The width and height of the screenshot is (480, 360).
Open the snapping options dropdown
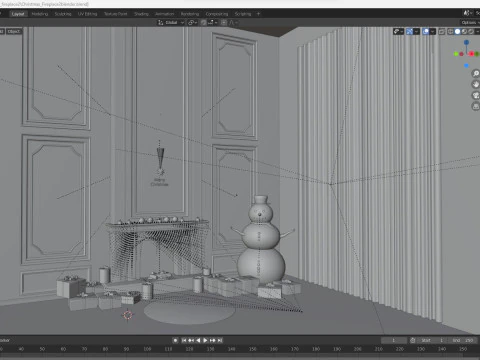pos(213,23)
